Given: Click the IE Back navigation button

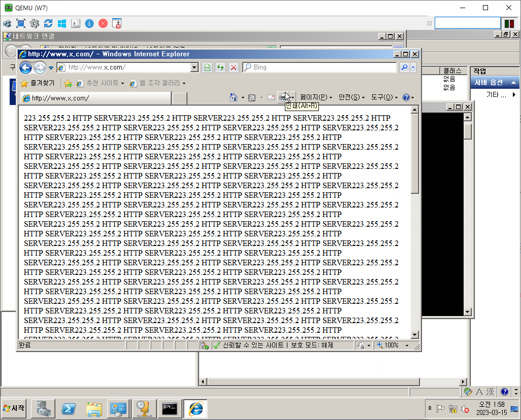Looking at the screenshot, I should [x=25, y=68].
